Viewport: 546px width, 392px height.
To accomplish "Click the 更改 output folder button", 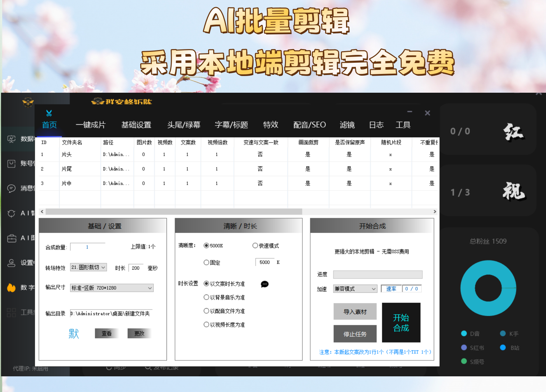I will (x=139, y=333).
